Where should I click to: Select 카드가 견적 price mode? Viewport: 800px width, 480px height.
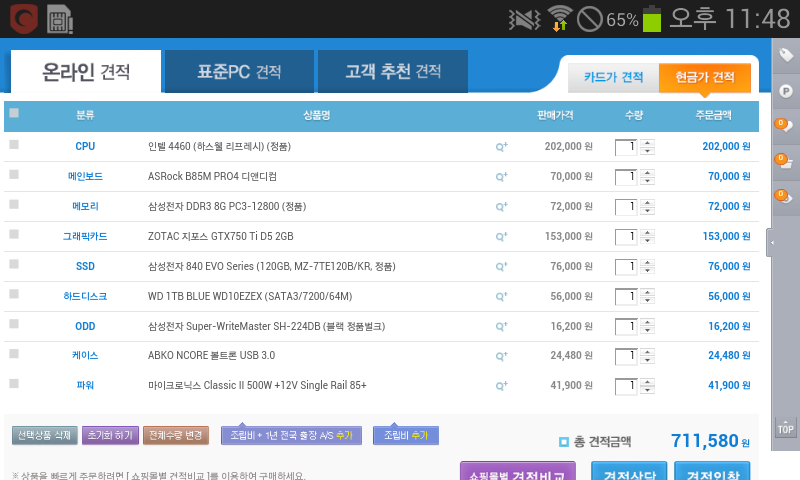tap(614, 78)
